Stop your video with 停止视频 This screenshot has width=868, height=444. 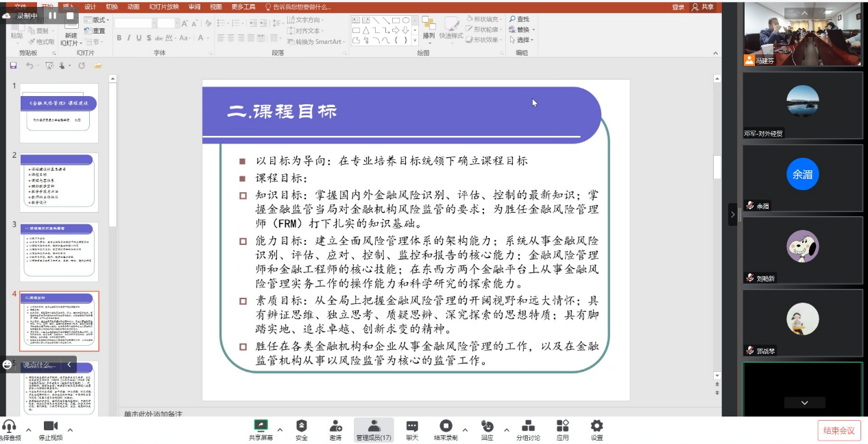[51, 428]
